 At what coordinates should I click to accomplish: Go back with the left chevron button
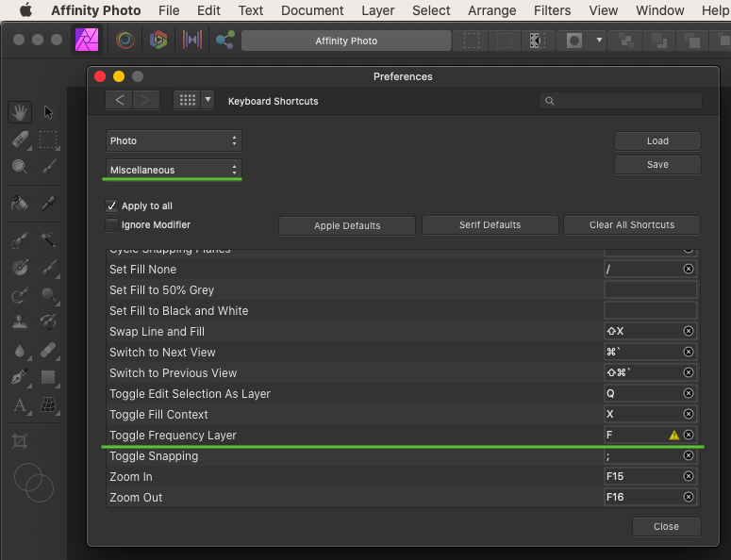(x=120, y=100)
